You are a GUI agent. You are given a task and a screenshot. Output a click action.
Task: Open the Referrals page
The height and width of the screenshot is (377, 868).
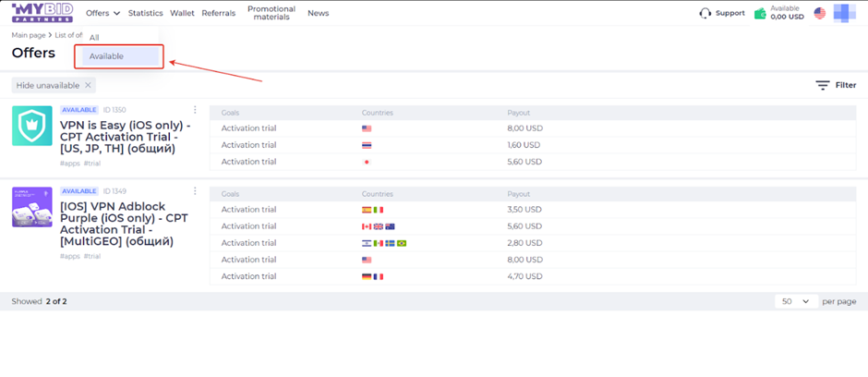pos(218,13)
